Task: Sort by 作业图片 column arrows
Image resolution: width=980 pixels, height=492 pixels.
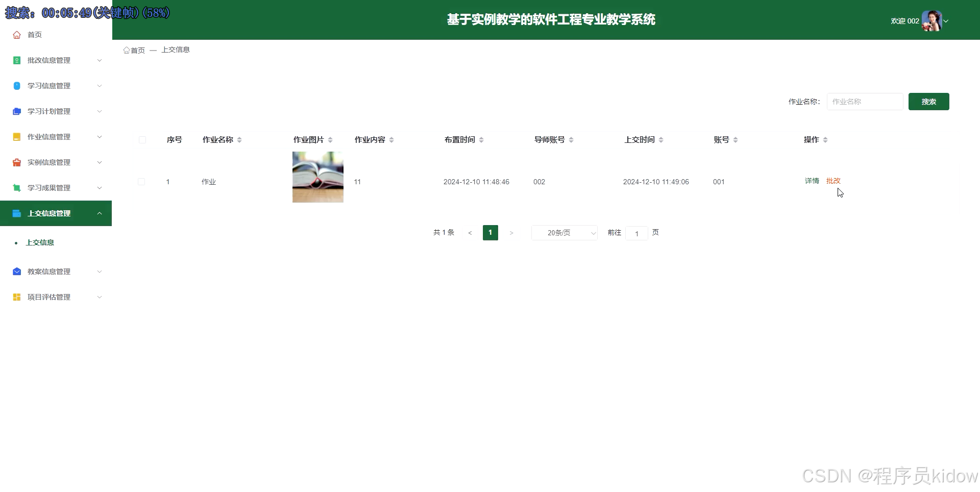Action: [330, 140]
